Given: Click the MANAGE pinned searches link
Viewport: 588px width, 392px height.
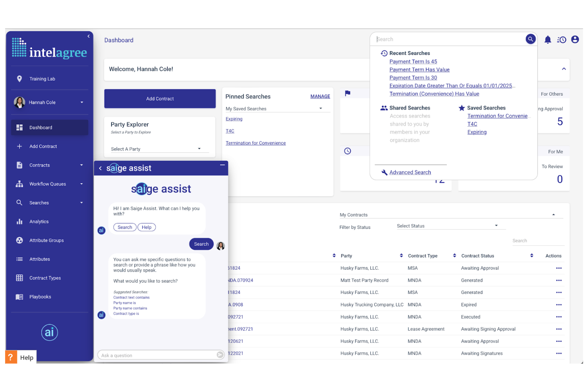Looking at the screenshot, I should point(320,97).
